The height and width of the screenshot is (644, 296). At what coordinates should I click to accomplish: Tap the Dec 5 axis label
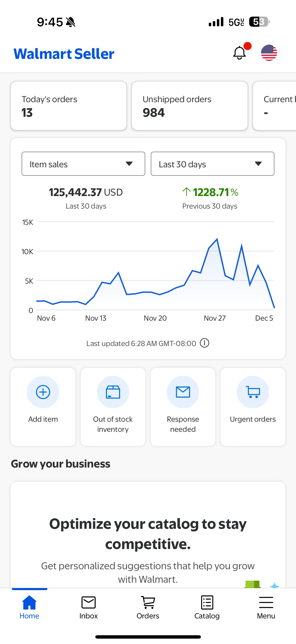click(x=264, y=318)
